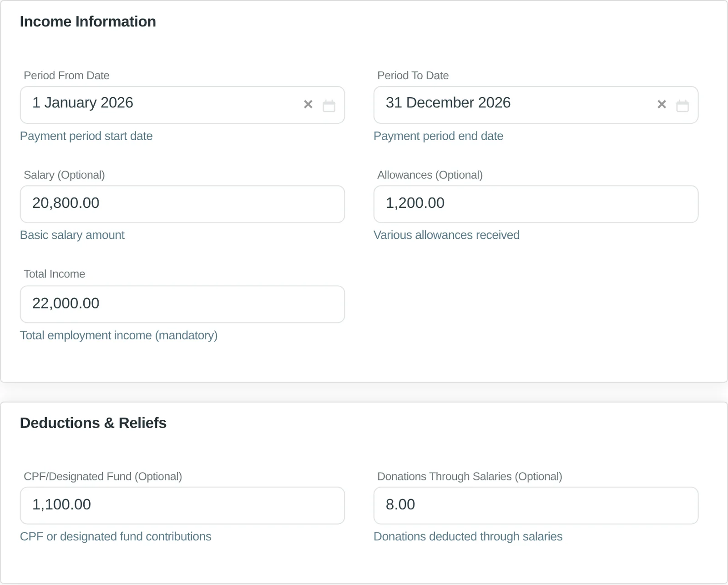Open the Period From Date calendar picker
The image size is (728, 585).
(x=329, y=106)
